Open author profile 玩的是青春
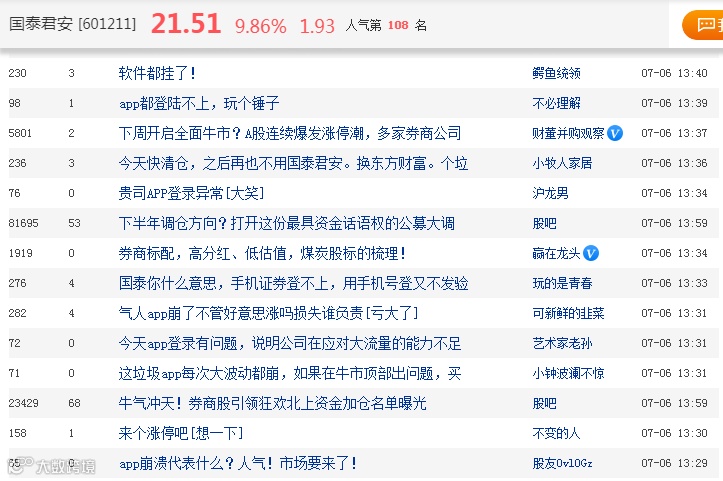 point(562,283)
